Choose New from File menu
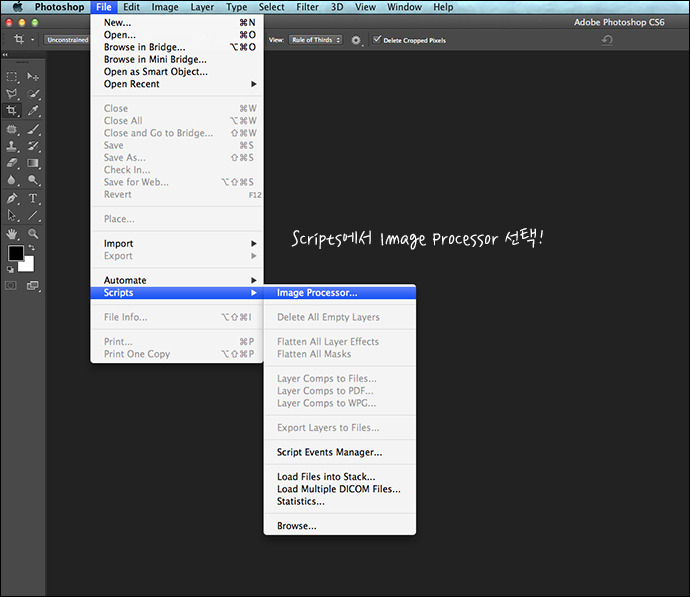This screenshot has width=690, height=597. pyautogui.click(x=177, y=22)
